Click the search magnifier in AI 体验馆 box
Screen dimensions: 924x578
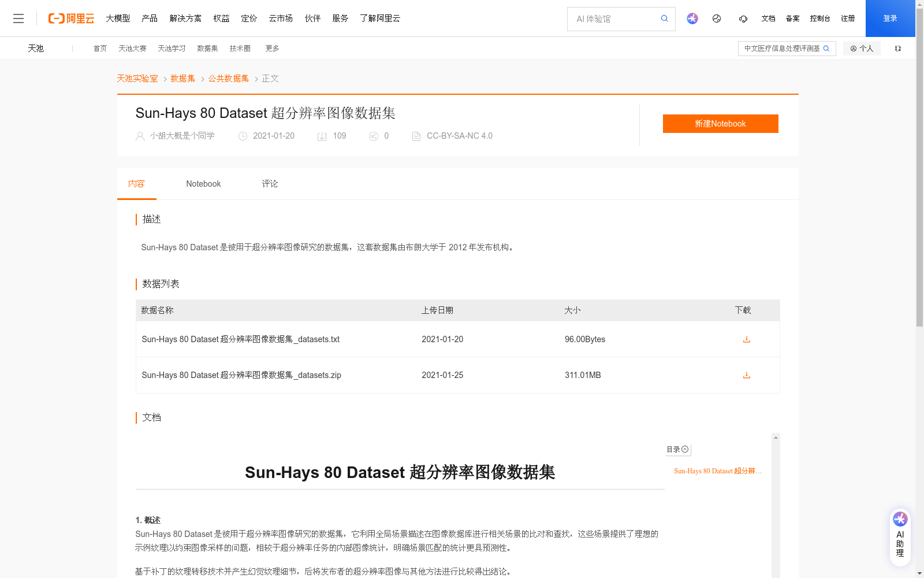click(665, 18)
